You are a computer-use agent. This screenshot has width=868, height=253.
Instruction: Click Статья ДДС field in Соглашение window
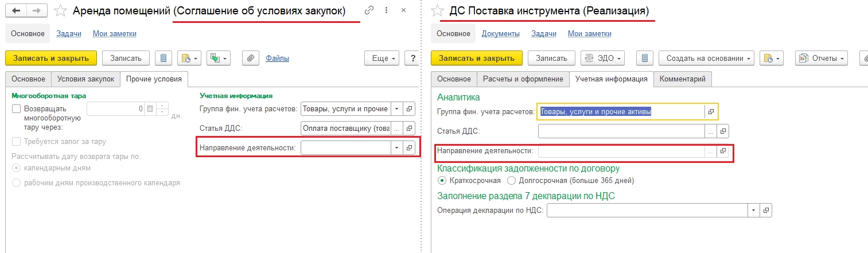coord(345,128)
